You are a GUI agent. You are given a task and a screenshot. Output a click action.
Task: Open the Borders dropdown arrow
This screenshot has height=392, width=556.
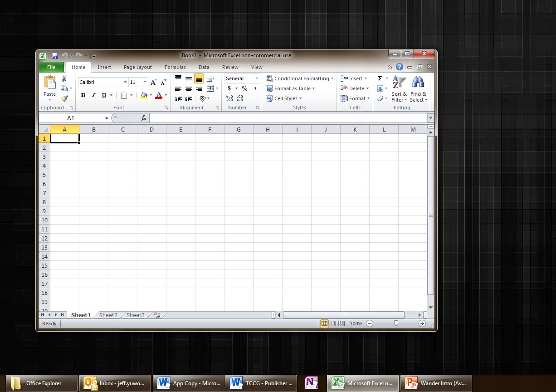[132, 95]
